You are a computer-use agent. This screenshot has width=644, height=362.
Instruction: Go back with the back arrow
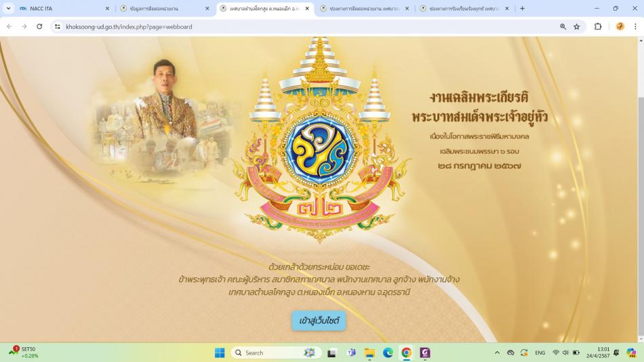click(x=9, y=26)
